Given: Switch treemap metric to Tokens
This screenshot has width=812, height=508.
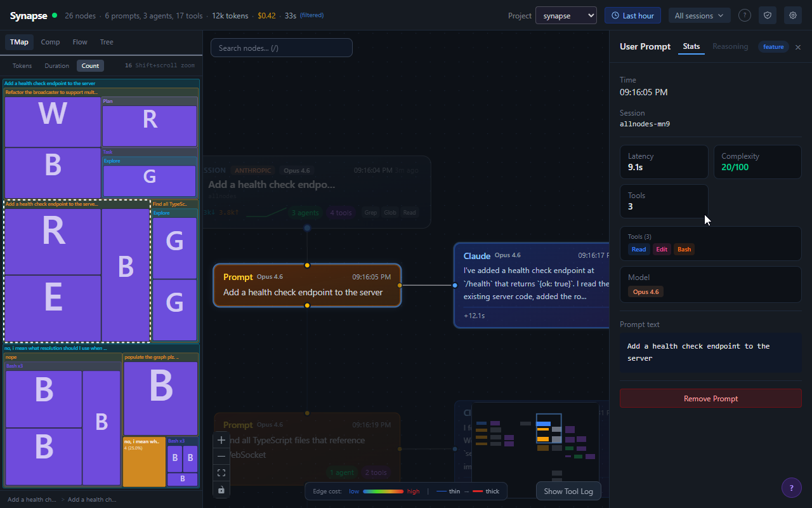Looking at the screenshot, I should click(22, 65).
